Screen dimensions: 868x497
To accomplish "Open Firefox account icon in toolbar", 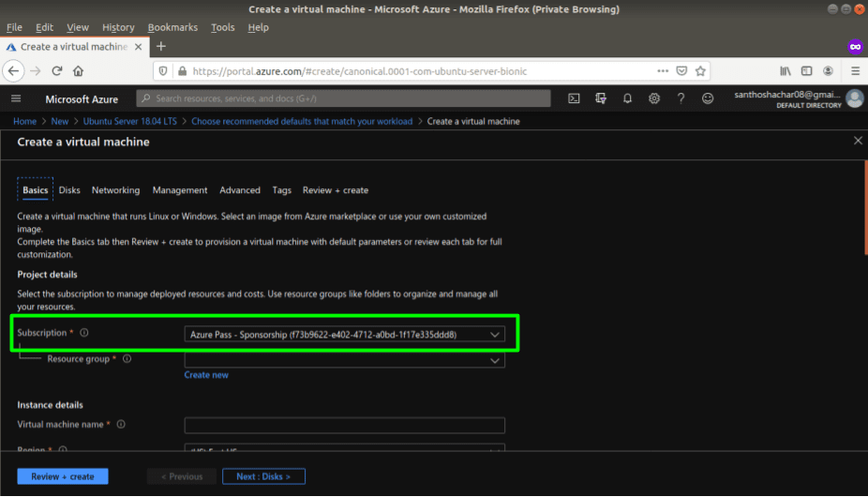I will click(x=828, y=71).
